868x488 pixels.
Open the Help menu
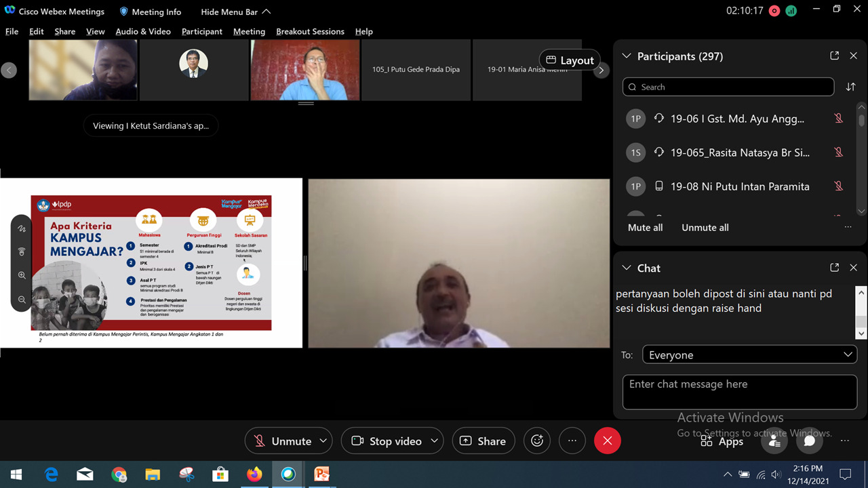[364, 31]
